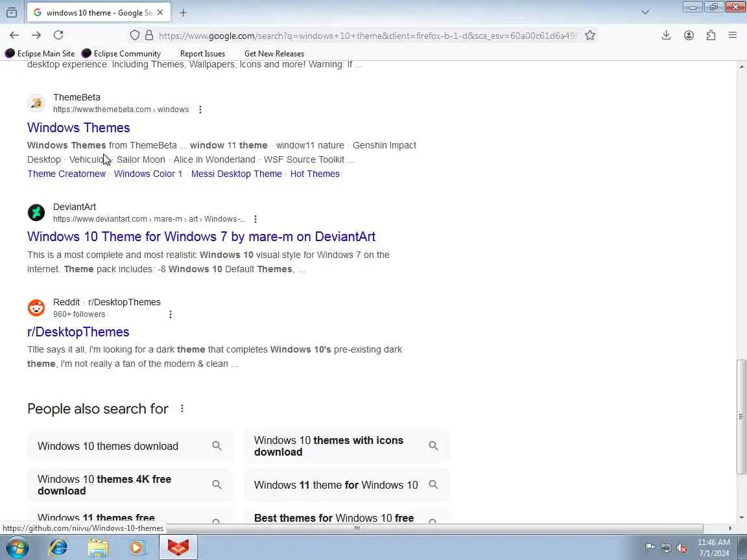Search Windows 11 theme for Windows 10
Screen dimensions: 747x560
click(347, 485)
